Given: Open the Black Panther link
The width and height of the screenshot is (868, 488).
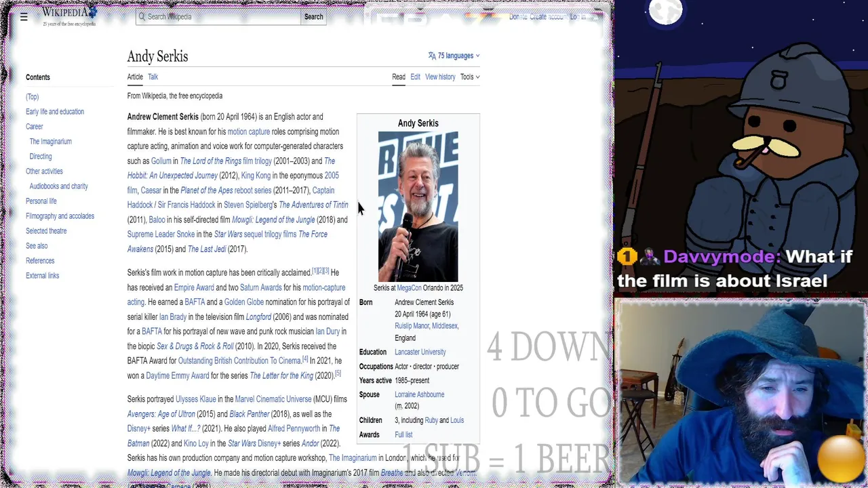Looking at the screenshot, I should tap(250, 414).
